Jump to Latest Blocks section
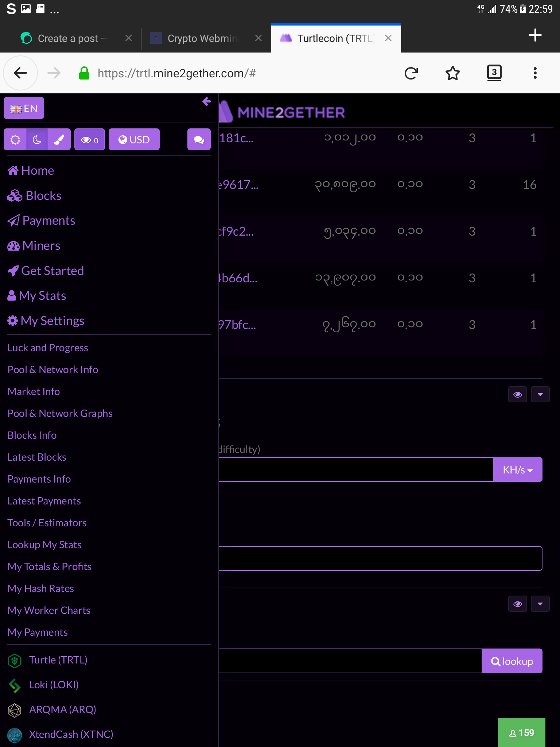 [37, 457]
